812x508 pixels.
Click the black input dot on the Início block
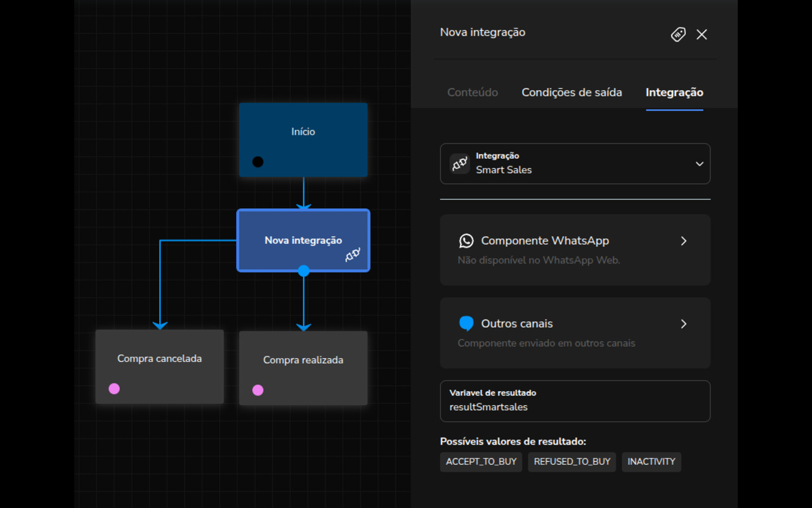pos(258,162)
